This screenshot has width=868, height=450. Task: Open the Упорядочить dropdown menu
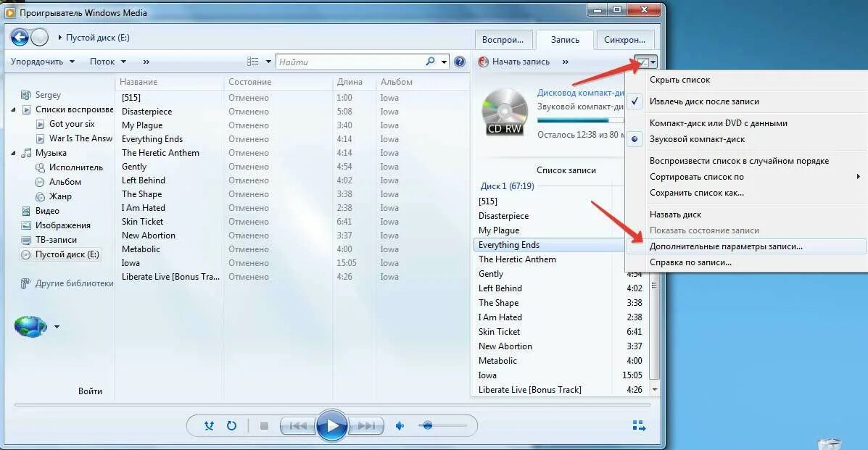(x=43, y=62)
